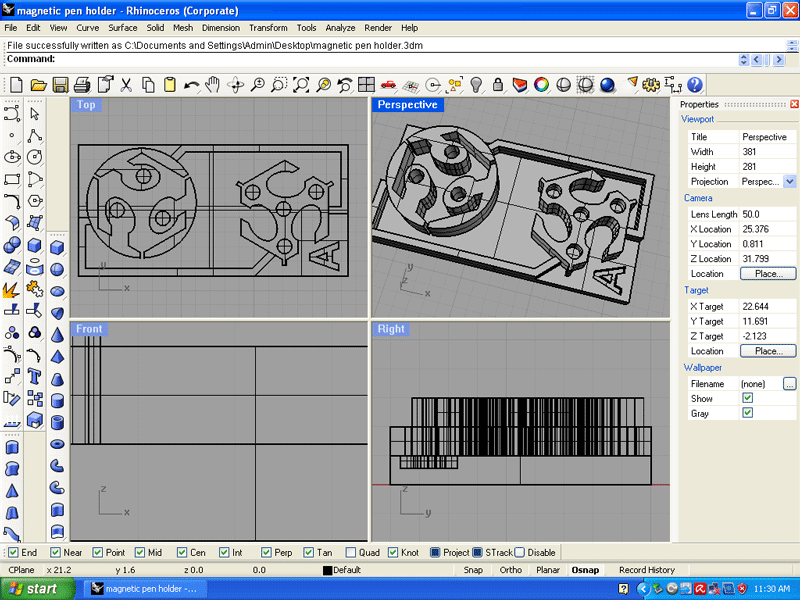This screenshot has width=800, height=600.
Task: Open the Projection dropdown
Action: pos(790,181)
